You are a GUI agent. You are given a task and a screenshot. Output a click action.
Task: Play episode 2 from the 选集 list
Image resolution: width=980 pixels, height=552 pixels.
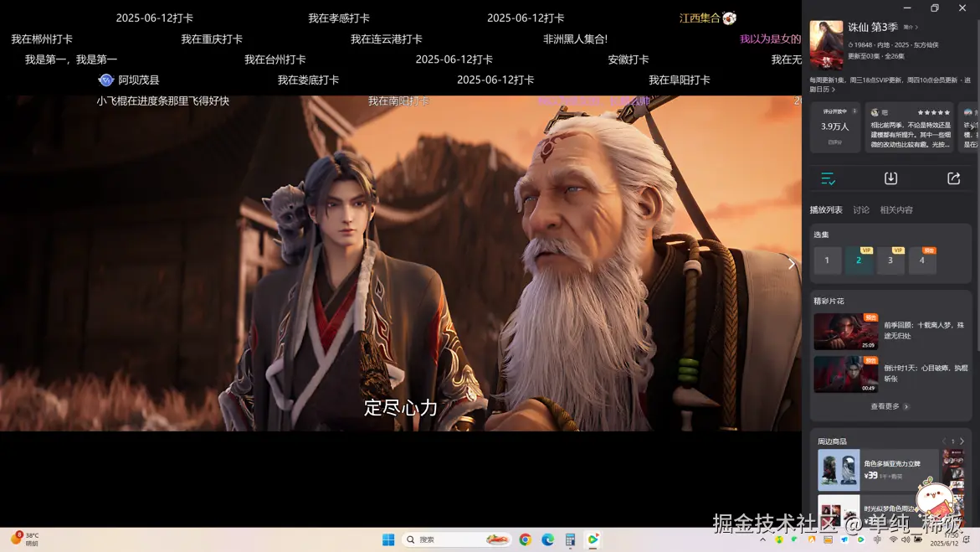coord(859,261)
